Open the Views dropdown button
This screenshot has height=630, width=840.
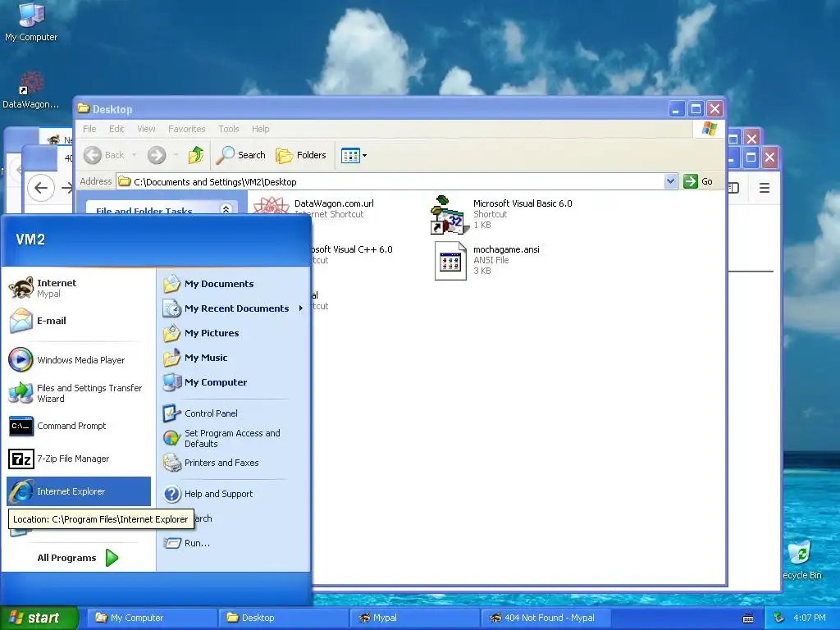(354, 155)
